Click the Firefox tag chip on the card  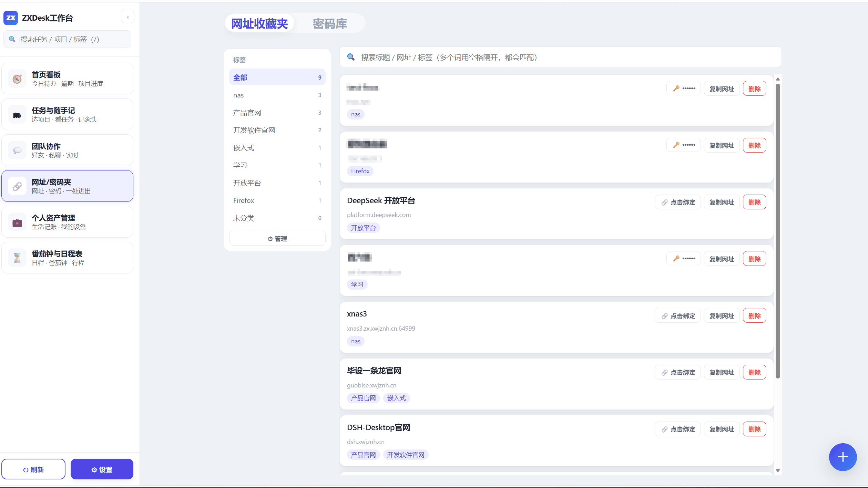(x=360, y=171)
